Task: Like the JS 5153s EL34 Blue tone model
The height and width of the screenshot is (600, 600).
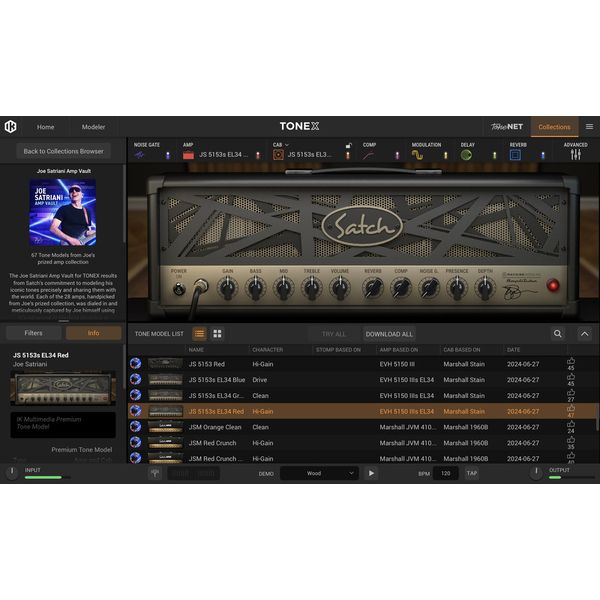Action: 571,377
